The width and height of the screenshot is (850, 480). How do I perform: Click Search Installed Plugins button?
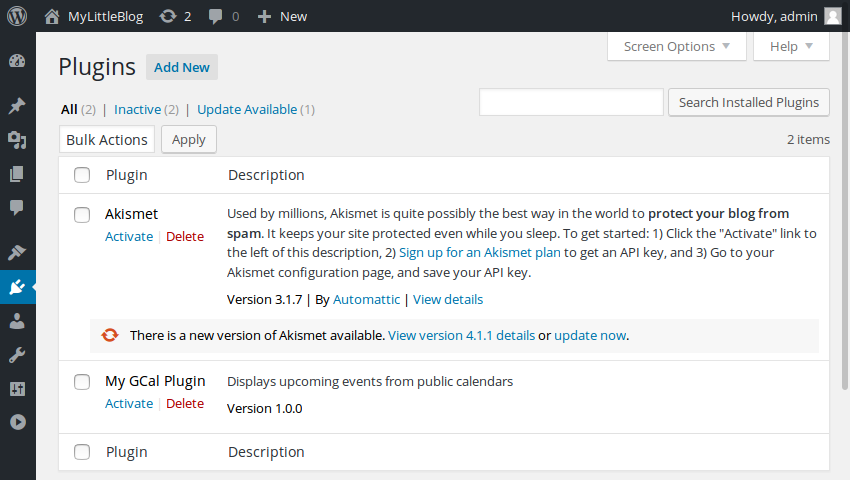pos(749,103)
